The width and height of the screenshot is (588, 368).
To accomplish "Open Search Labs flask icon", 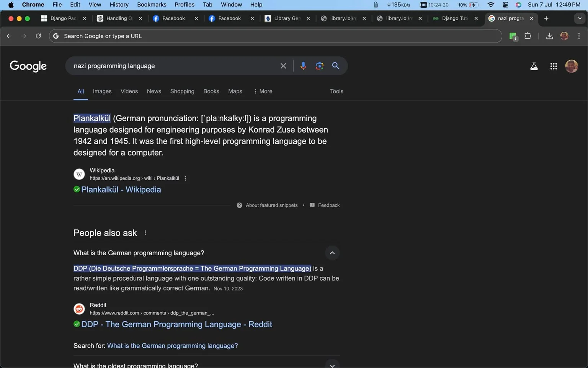I will 534,66.
